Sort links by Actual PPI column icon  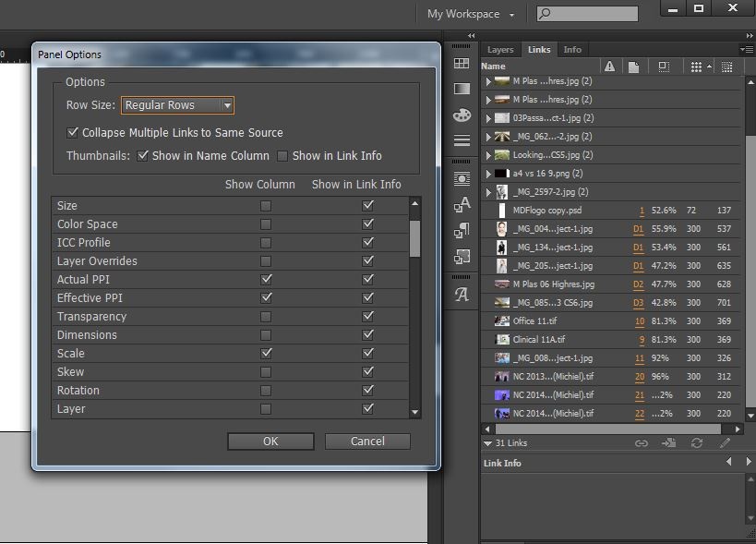[x=696, y=66]
